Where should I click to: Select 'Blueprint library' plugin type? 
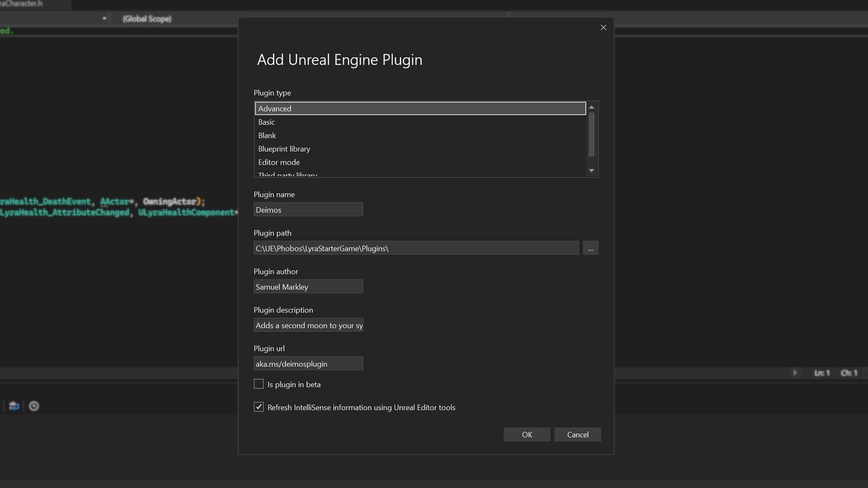(284, 148)
